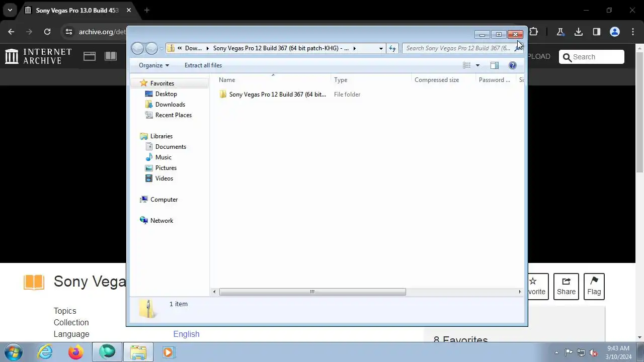
Task: Click Internet Archive search box
Action: coord(592,57)
